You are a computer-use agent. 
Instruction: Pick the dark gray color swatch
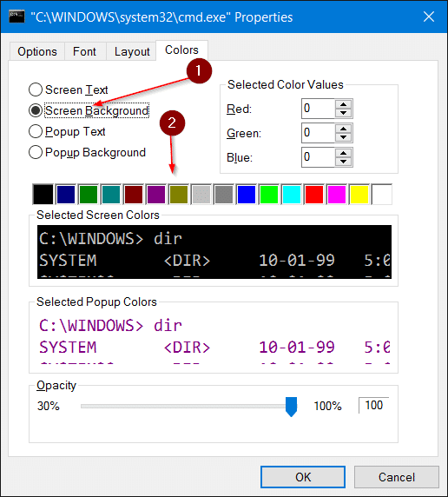tap(224, 195)
